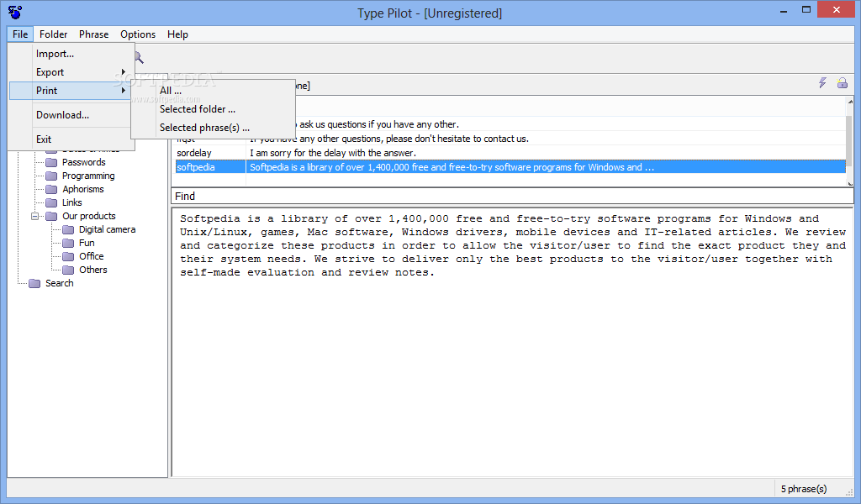Viewport: 861px width, 504px height.
Task: Open the Help menu
Action: (177, 34)
